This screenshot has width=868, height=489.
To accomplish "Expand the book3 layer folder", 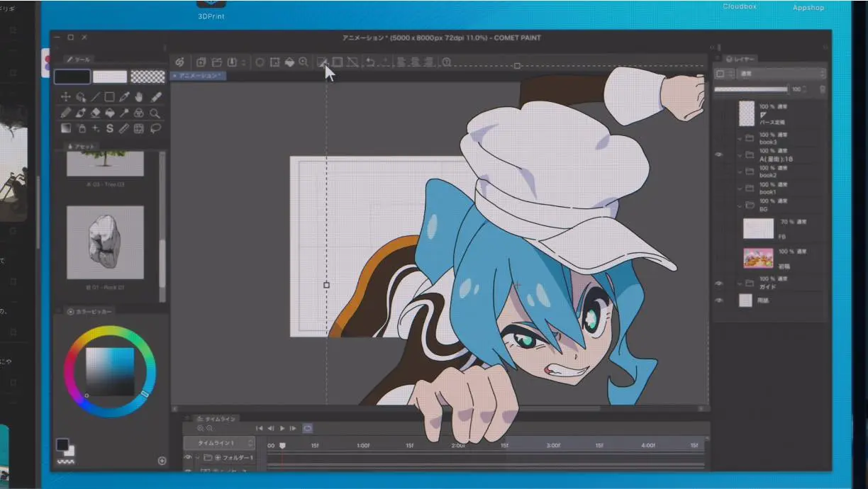I will tap(740, 138).
